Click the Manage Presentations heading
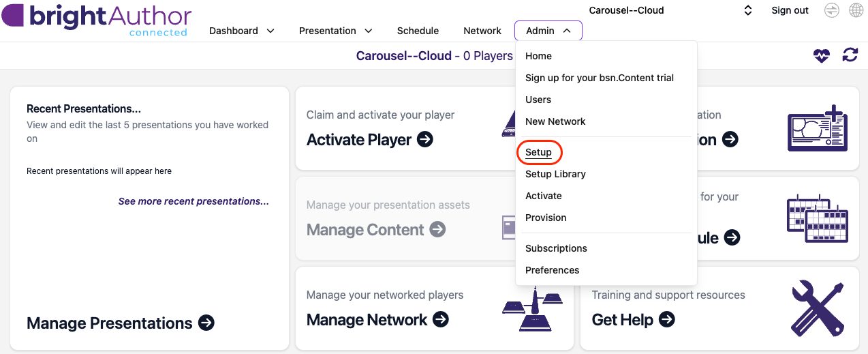This screenshot has height=354, width=868. tap(110, 323)
